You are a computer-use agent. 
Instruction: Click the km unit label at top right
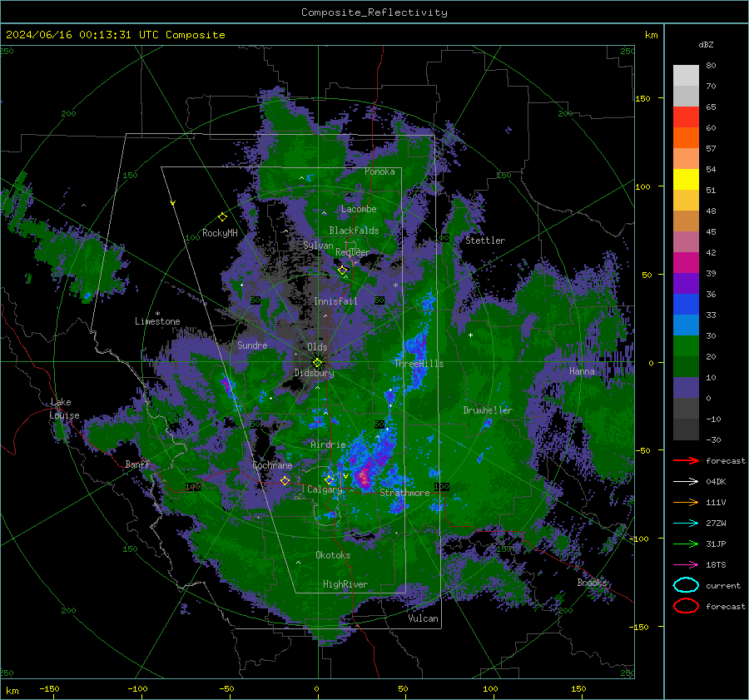pyautogui.click(x=651, y=35)
